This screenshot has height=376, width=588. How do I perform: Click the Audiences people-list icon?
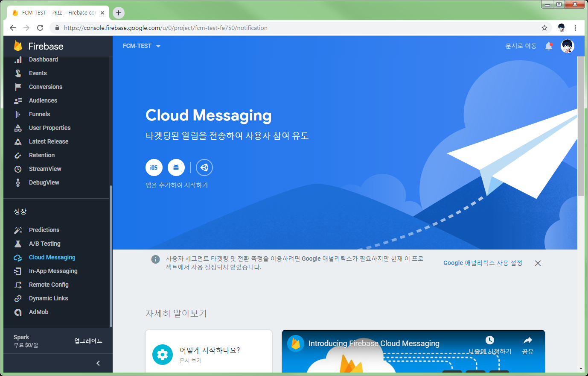18,100
